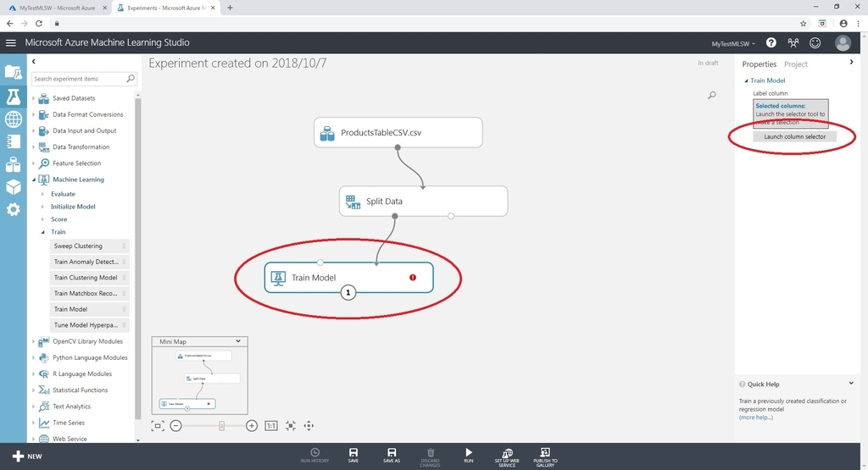Open the Trained Models cube sidebar icon
The width and height of the screenshot is (868, 470).
[14, 187]
